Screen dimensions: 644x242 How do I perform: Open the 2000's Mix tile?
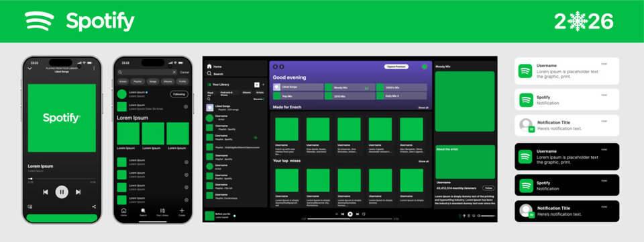[401, 87]
